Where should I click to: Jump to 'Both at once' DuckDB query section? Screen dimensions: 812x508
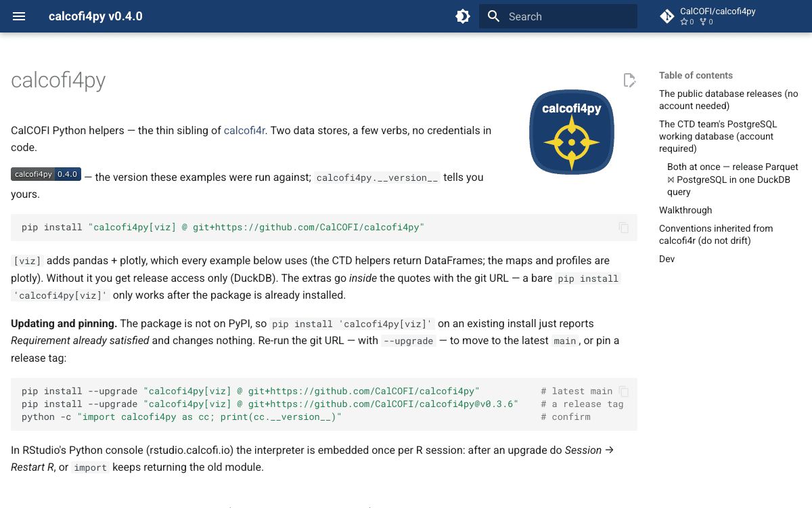pos(733,179)
